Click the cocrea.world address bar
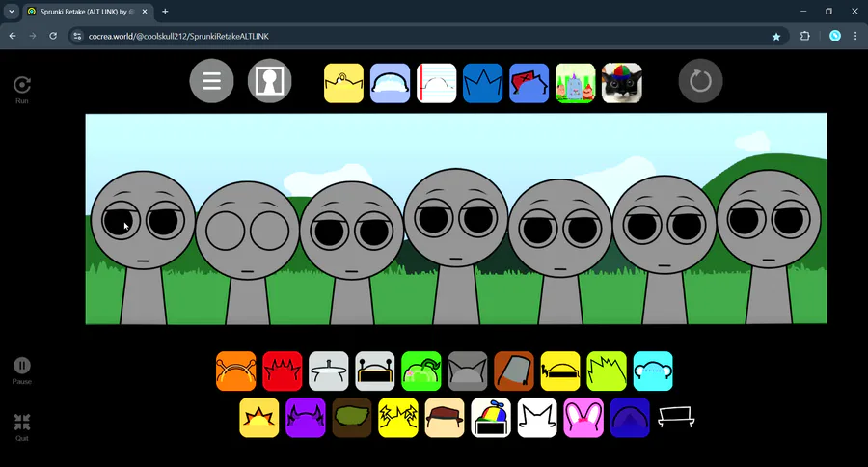Viewport: 868px width, 467px height. pyautogui.click(x=429, y=36)
